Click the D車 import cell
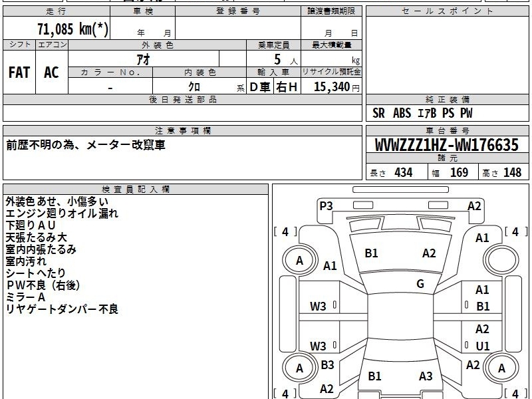The height and width of the screenshot is (399, 532). tap(260, 87)
